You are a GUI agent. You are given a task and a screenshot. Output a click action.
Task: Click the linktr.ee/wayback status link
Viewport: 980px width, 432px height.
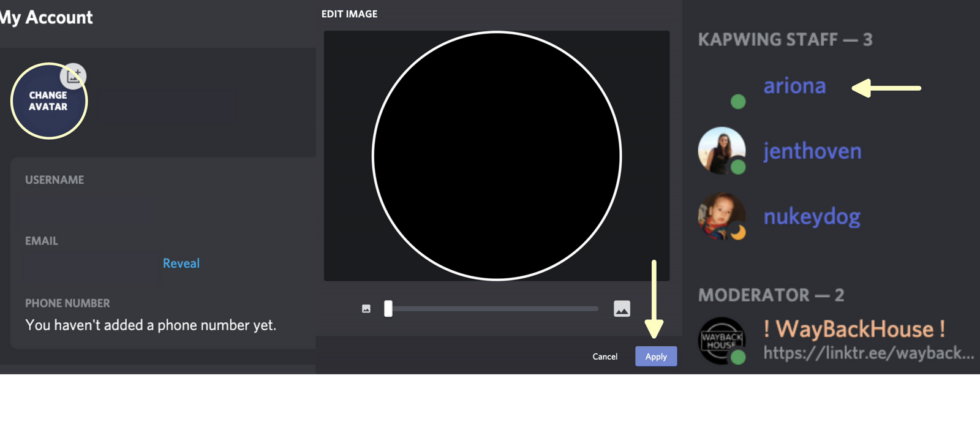[x=868, y=353]
